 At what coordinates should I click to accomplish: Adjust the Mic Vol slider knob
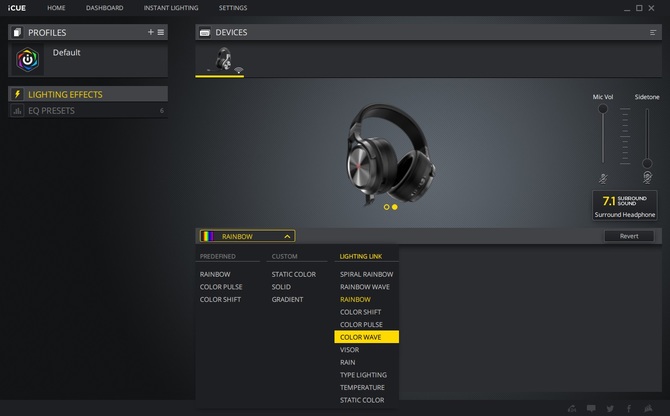pos(603,109)
